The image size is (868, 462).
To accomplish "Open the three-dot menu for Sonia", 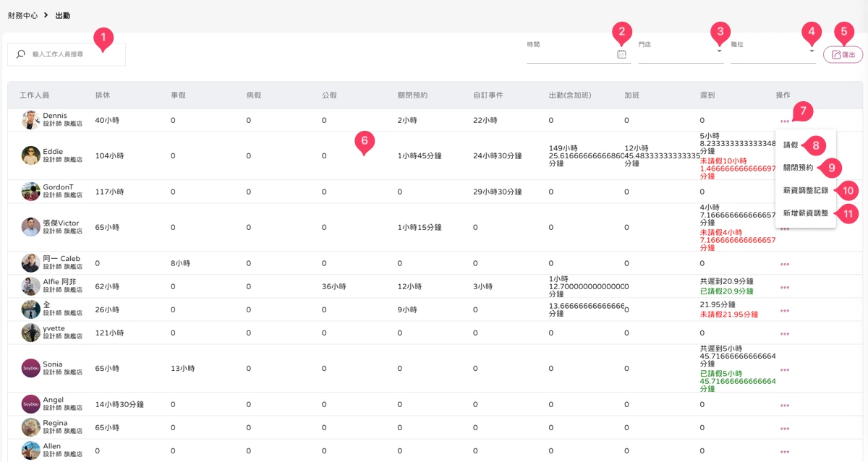I will point(784,369).
